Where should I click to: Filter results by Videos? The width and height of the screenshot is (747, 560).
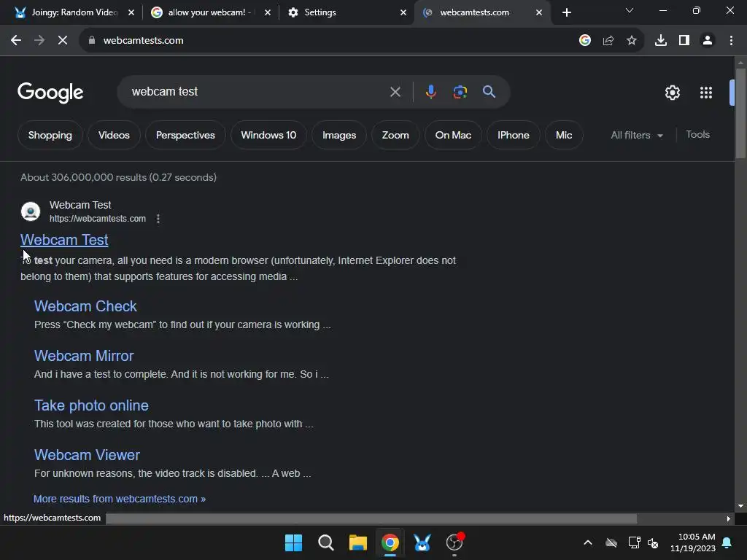pos(114,135)
